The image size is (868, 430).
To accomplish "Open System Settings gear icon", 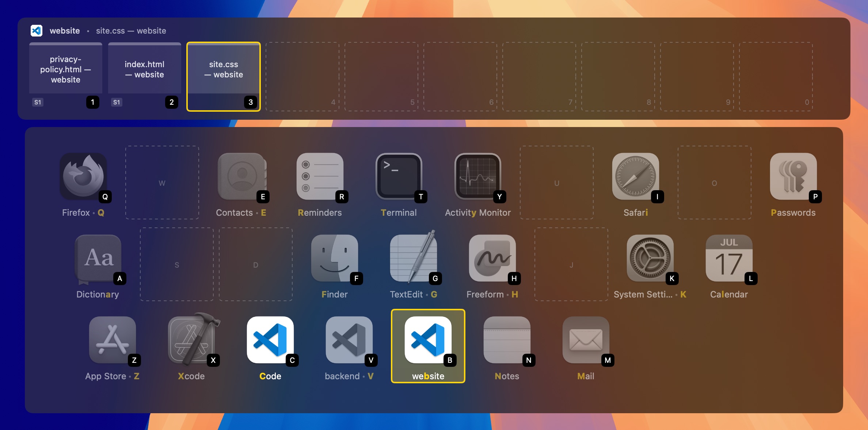I will click(x=650, y=258).
